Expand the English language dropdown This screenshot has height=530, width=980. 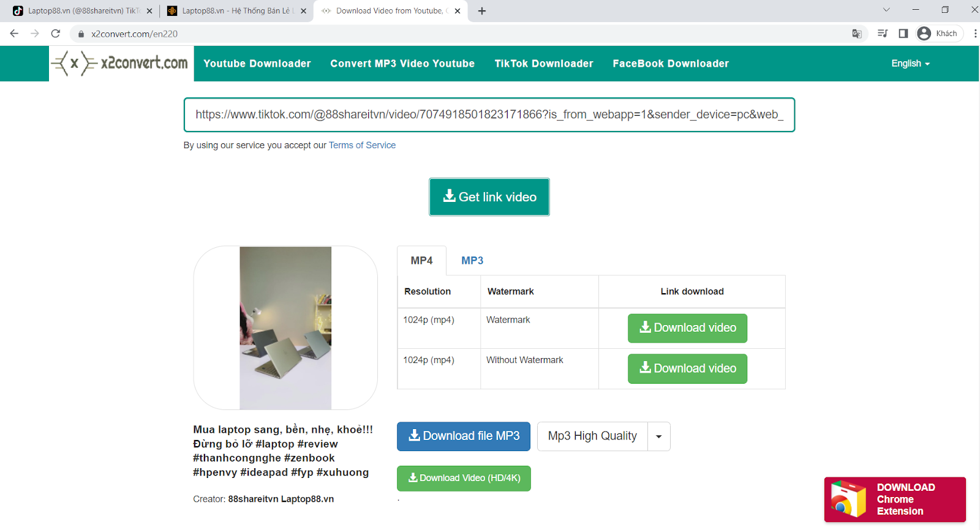click(910, 64)
